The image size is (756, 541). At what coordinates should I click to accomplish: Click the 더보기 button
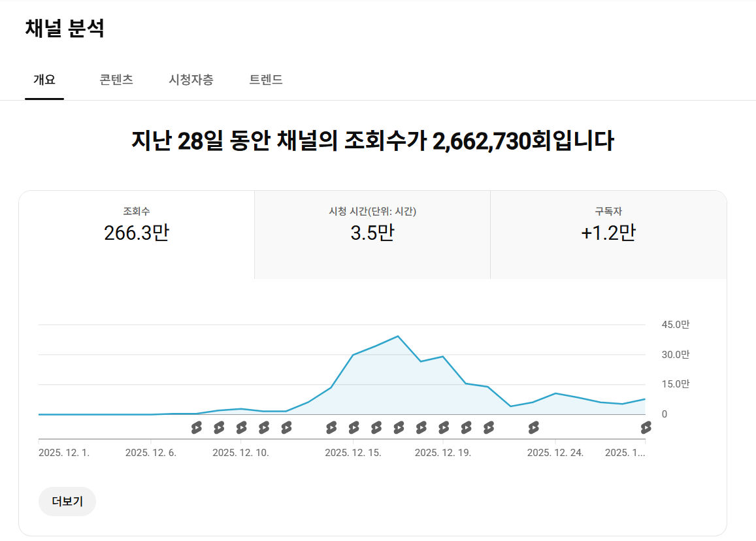click(x=67, y=502)
